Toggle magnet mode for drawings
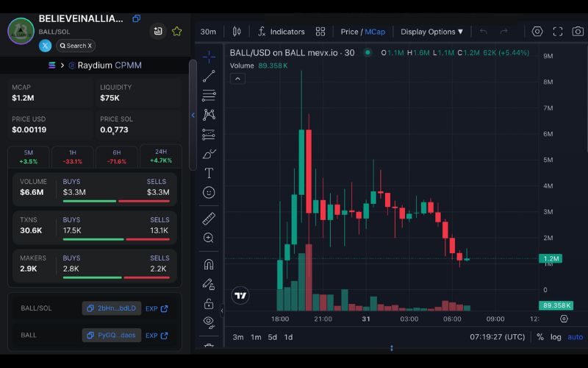The image size is (588, 368). 209,264
